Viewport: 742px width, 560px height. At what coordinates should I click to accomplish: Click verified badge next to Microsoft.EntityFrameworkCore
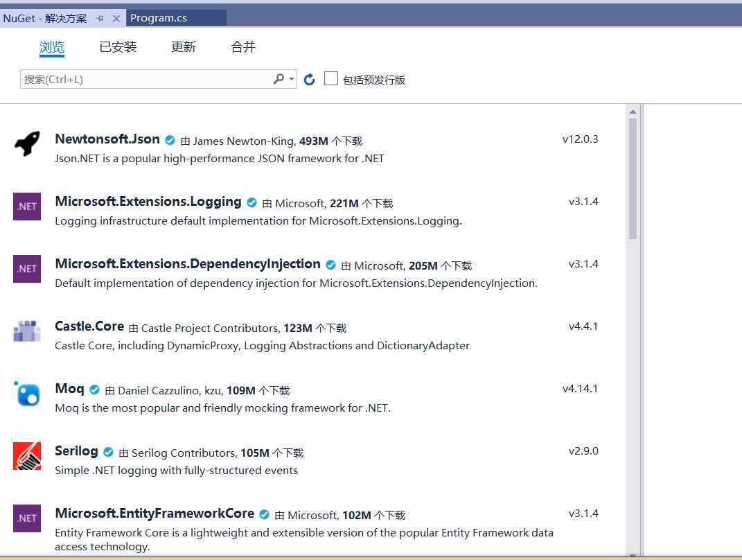point(264,514)
